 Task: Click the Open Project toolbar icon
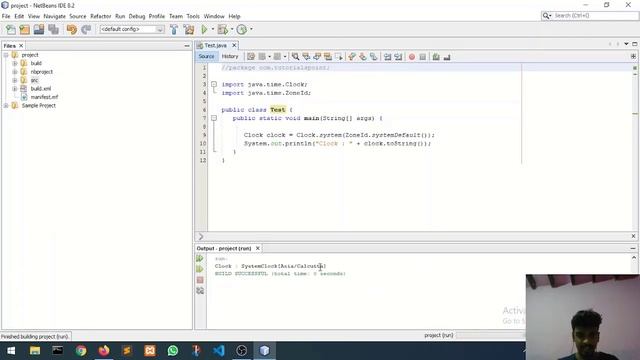point(39,29)
